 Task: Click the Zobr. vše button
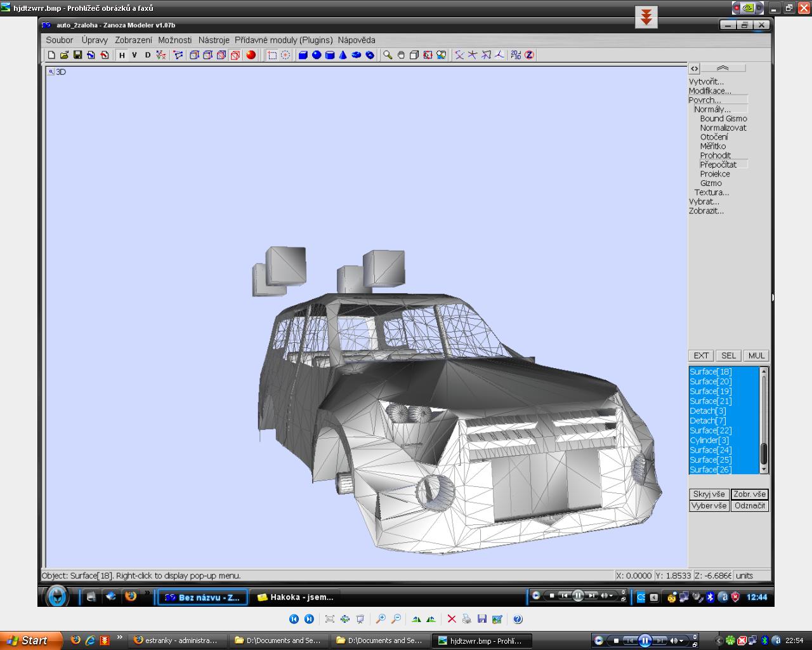750,494
